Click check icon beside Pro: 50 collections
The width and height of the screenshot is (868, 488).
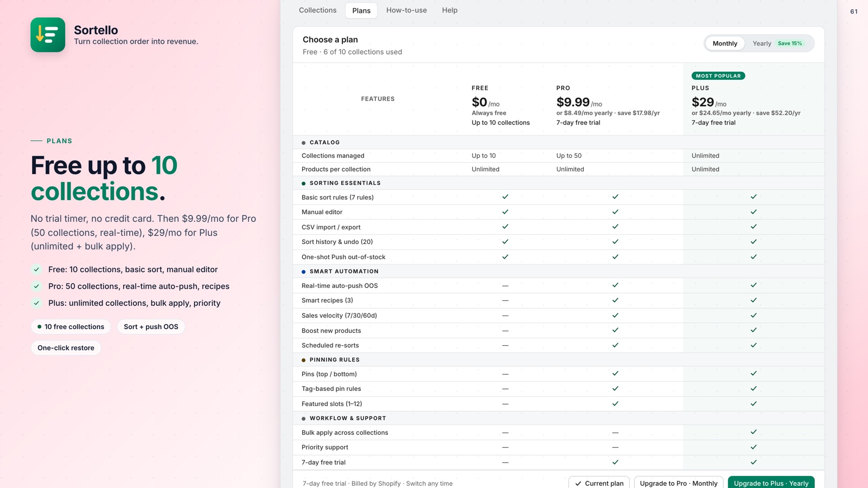tap(36, 286)
